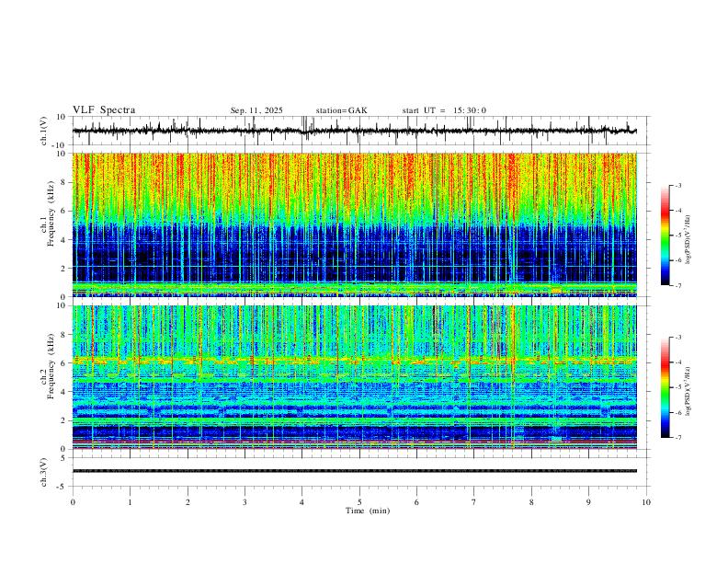Image resolution: width=728 pixels, height=563 pixels.
Task: Click the '-3' label on upper color bar
Action: click(677, 185)
